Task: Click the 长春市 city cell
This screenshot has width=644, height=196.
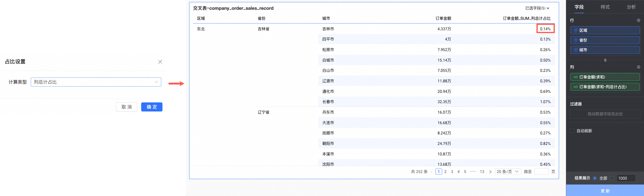Action: tap(328, 102)
